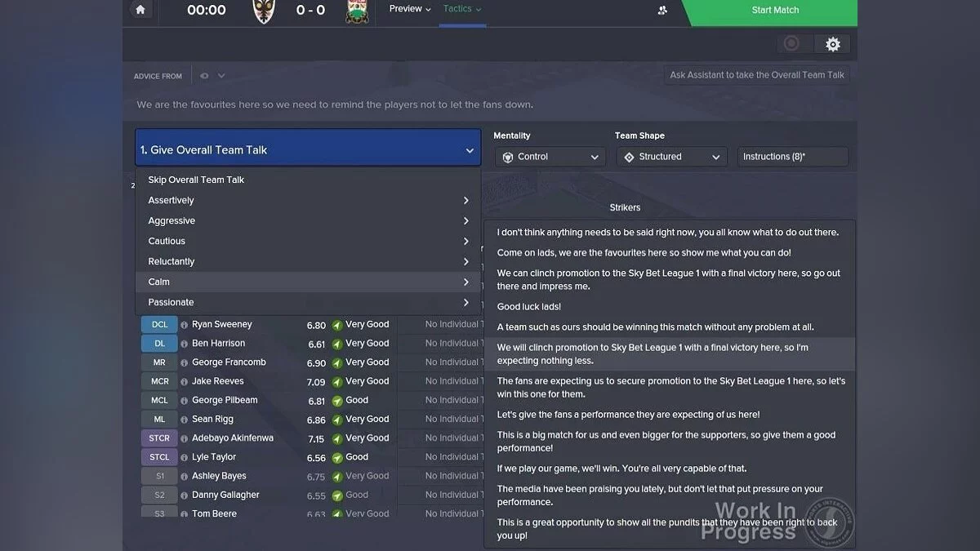Open match settings via the gear icon
The width and height of the screenshot is (980, 551).
(x=832, y=43)
